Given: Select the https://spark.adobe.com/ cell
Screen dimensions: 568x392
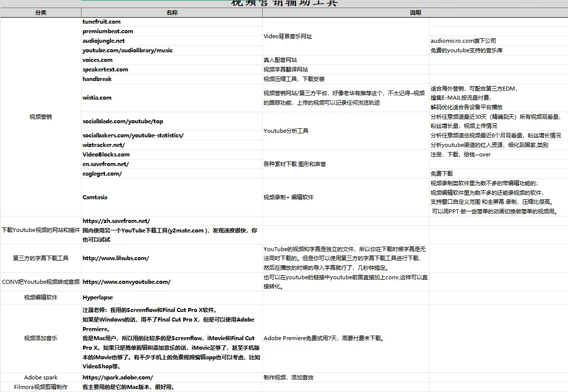Looking at the screenshot, I should click(172, 377).
